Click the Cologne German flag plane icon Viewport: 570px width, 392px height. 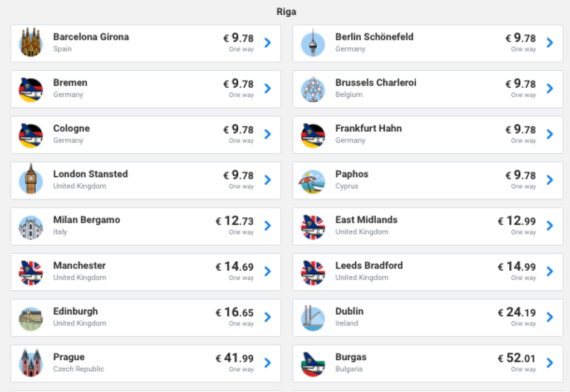[31, 135]
